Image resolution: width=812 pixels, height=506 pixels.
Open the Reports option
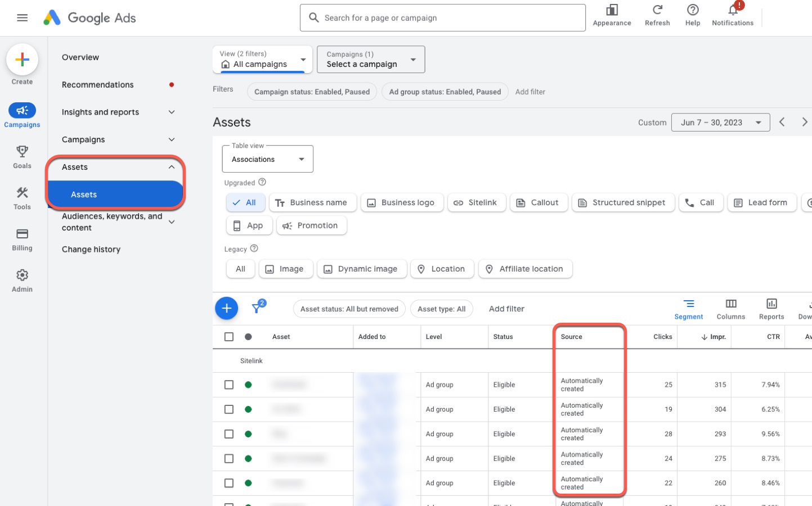[771, 309]
